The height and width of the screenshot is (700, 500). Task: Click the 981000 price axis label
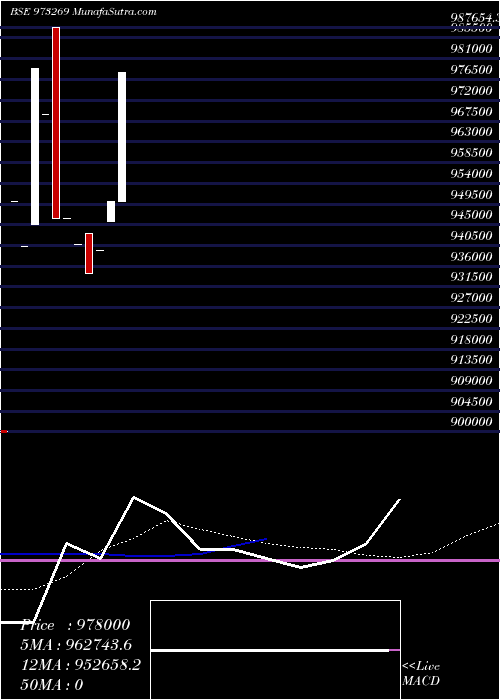pos(471,49)
